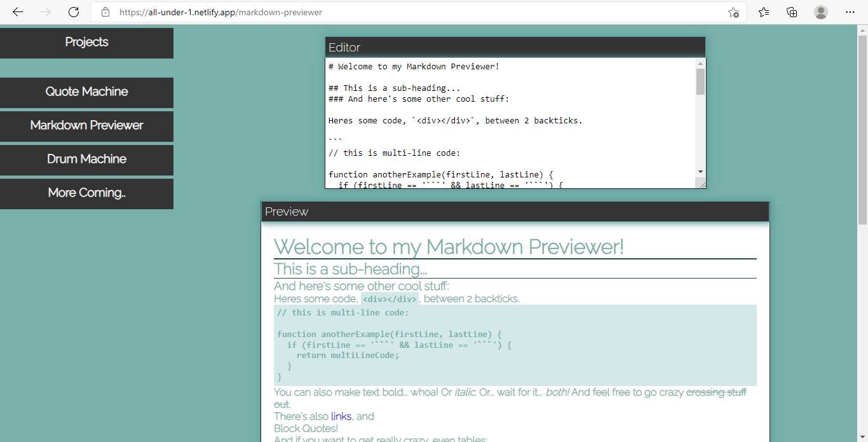Add this page to favorites
Viewport: 868px width, 442px height.
tap(733, 12)
